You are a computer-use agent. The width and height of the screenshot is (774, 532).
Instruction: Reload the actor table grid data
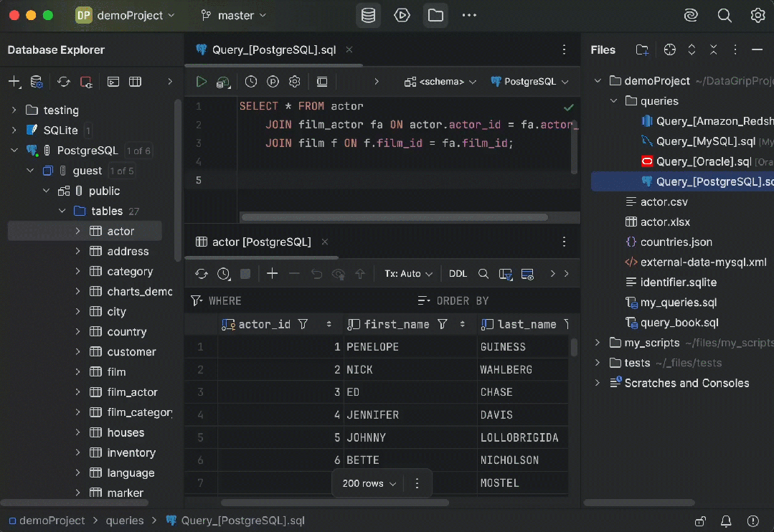[202, 274]
